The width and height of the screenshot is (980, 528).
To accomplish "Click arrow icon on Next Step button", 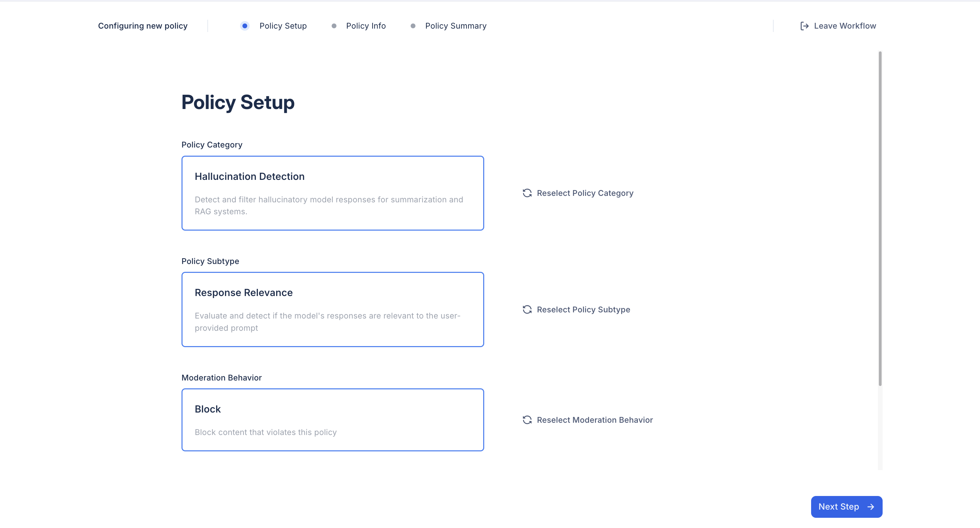I will [x=870, y=507].
